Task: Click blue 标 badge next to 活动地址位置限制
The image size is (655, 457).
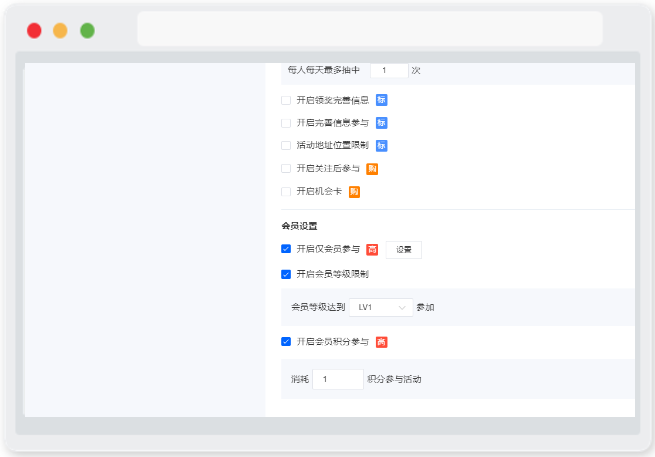Action: [x=381, y=146]
